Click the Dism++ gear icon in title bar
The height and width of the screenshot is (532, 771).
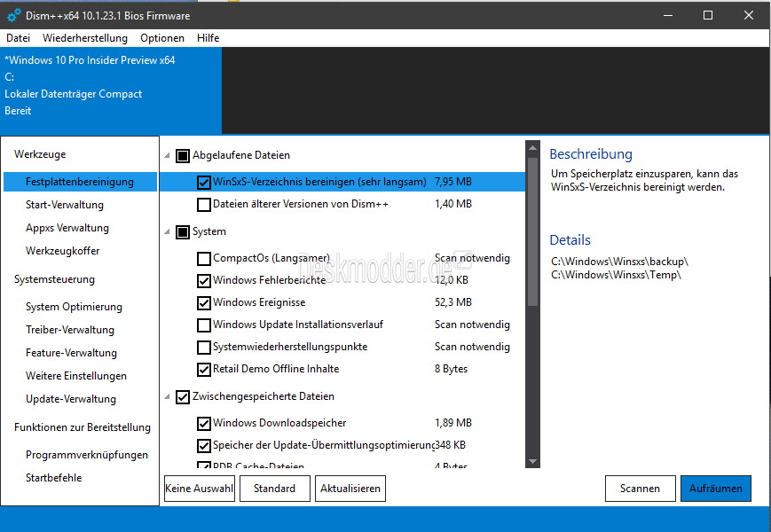pos(13,15)
